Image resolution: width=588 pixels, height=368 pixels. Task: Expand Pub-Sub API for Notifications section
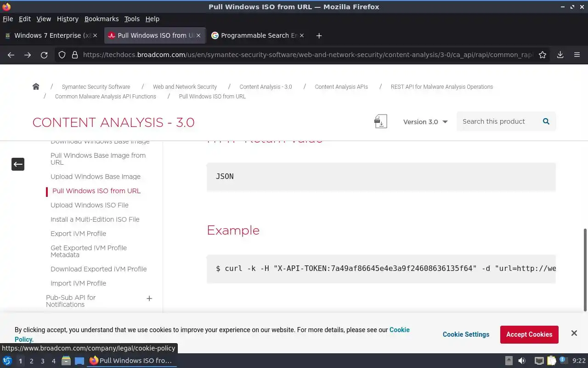pos(149,299)
